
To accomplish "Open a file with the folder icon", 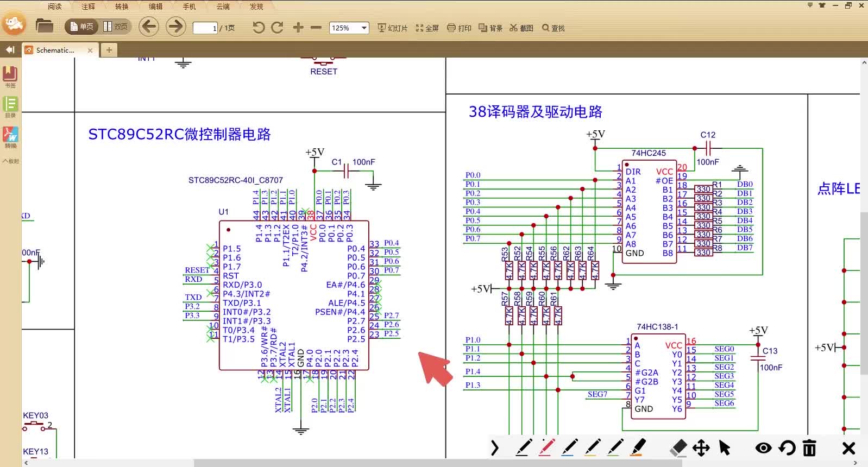I will 44,26.
